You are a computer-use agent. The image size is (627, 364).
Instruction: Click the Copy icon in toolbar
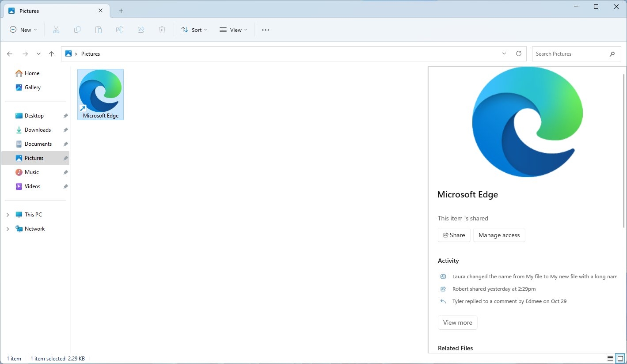tap(77, 30)
